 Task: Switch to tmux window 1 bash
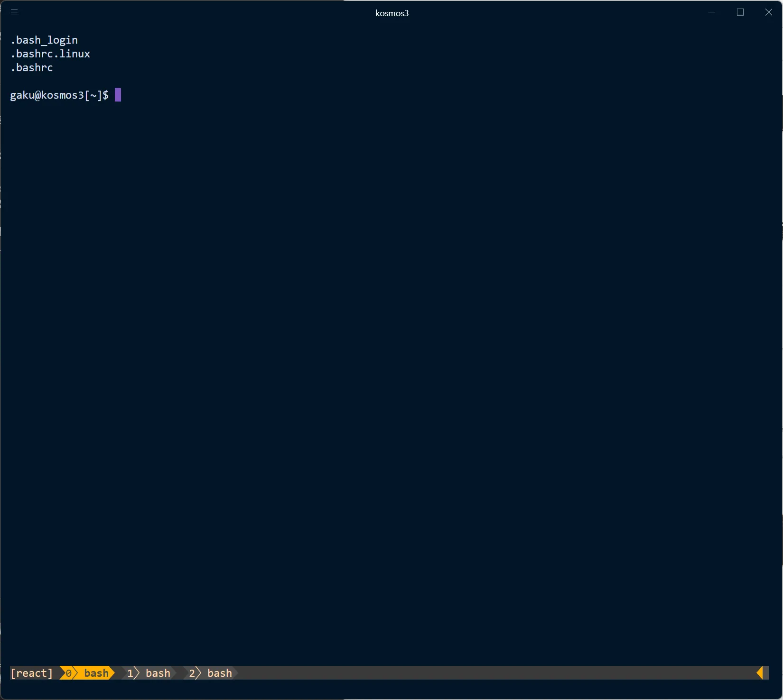(x=158, y=673)
